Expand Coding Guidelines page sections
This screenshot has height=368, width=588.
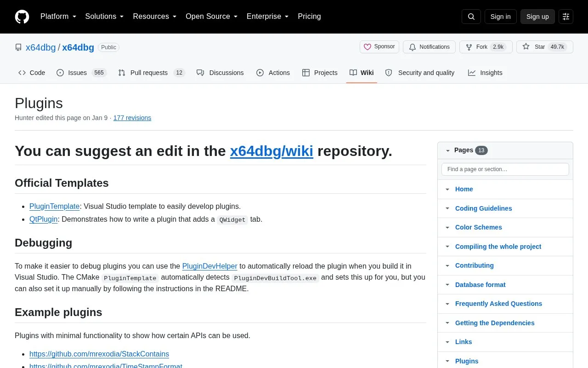point(447,208)
